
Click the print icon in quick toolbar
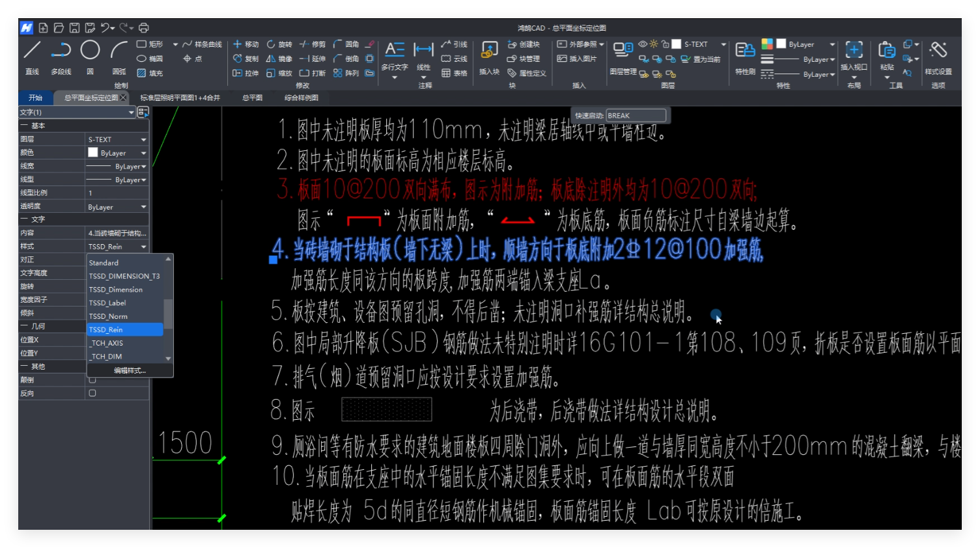[144, 28]
